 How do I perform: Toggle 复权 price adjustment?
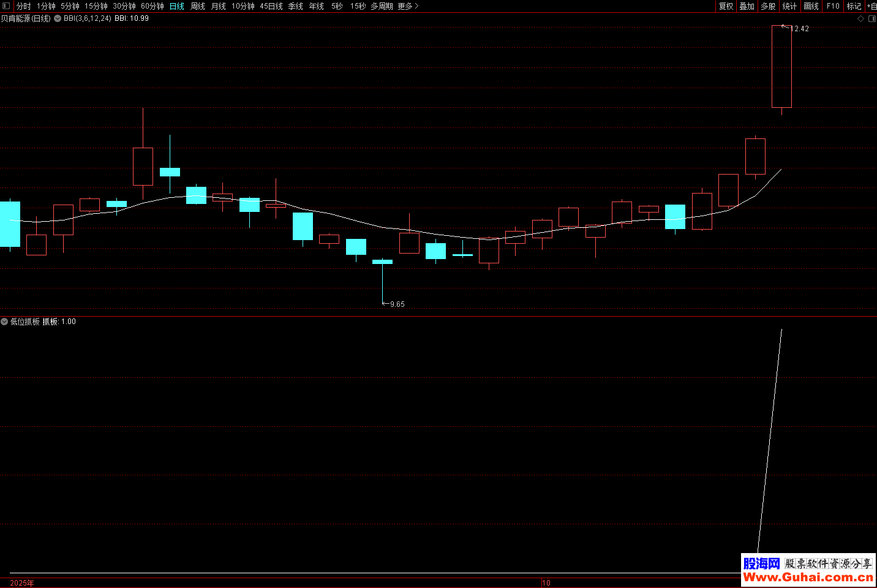(726, 6)
